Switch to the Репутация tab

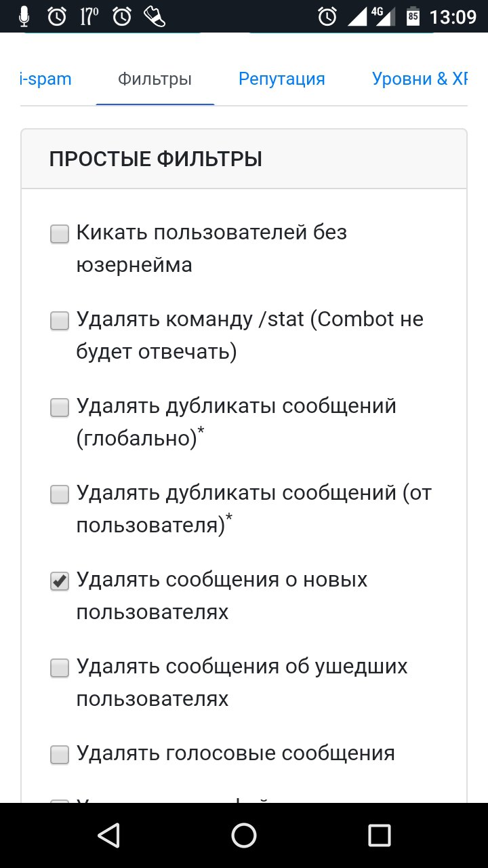click(x=282, y=79)
